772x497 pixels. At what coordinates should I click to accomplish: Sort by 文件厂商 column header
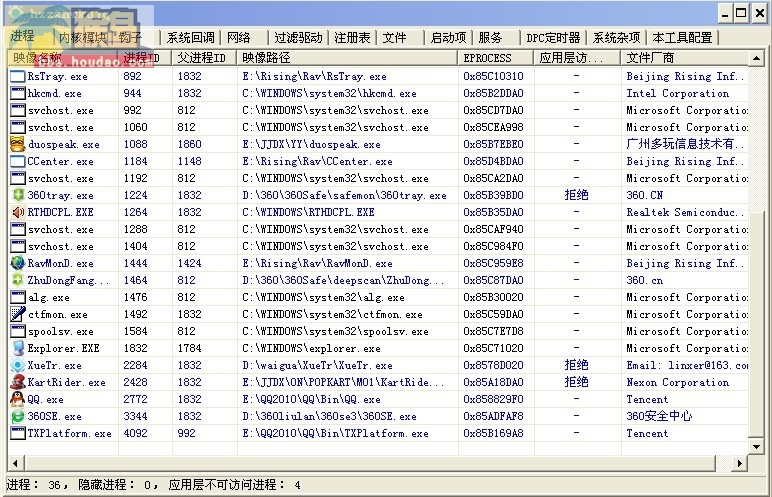(x=684, y=58)
